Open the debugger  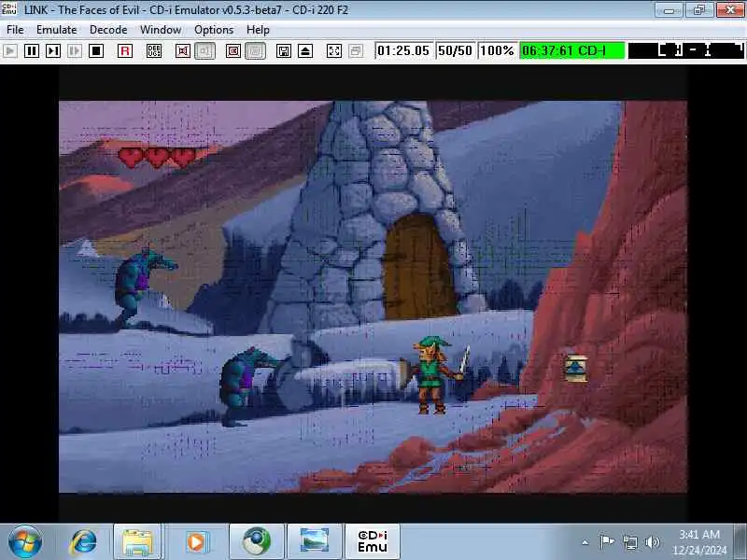(154, 51)
